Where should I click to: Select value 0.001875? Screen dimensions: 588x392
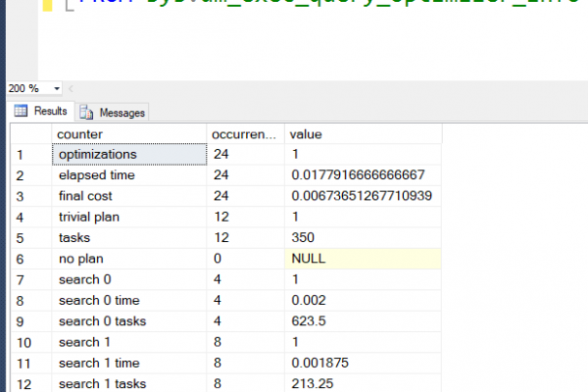(363, 364)
